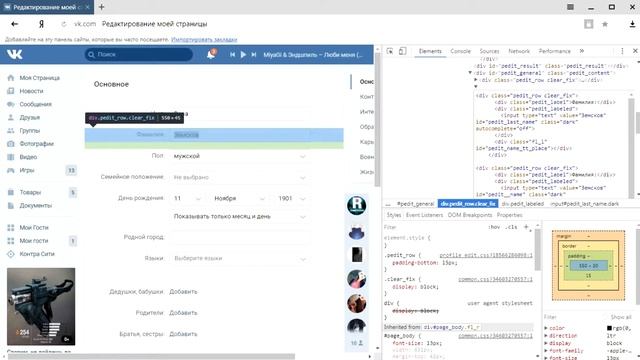The image size is (640, 360).
Task: Go back with the browser arrow
Action: (15, 24)
